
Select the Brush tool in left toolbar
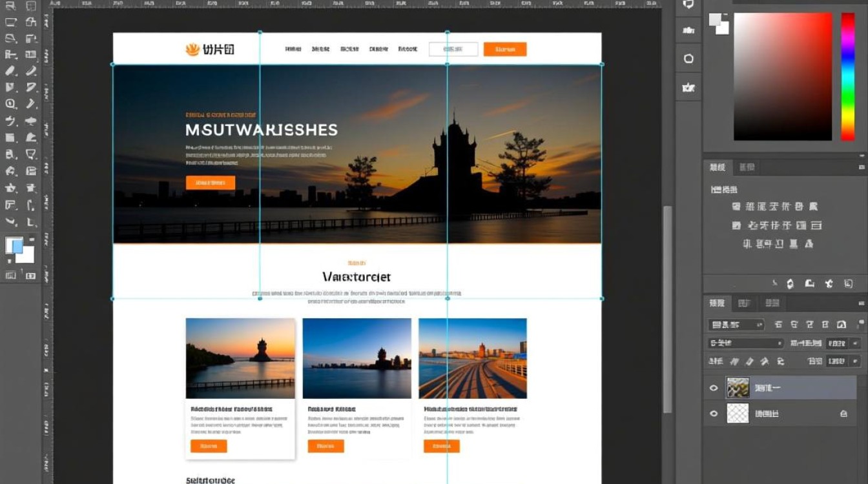10,70
